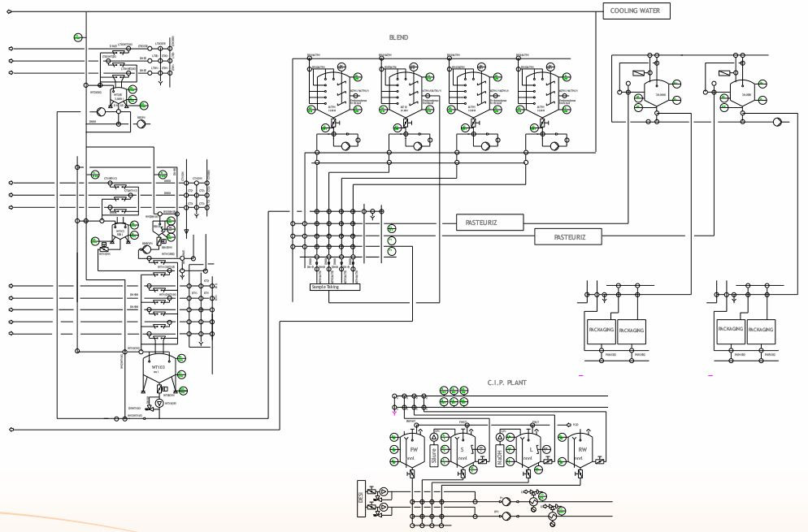Click the COOLING WATER label box

click(636, 11)
